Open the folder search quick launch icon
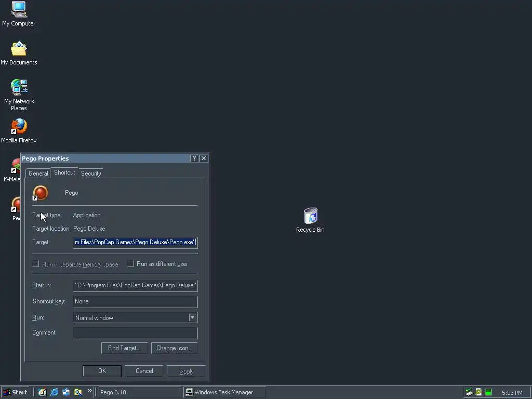The image size is (532, 399). pos(78,392)
